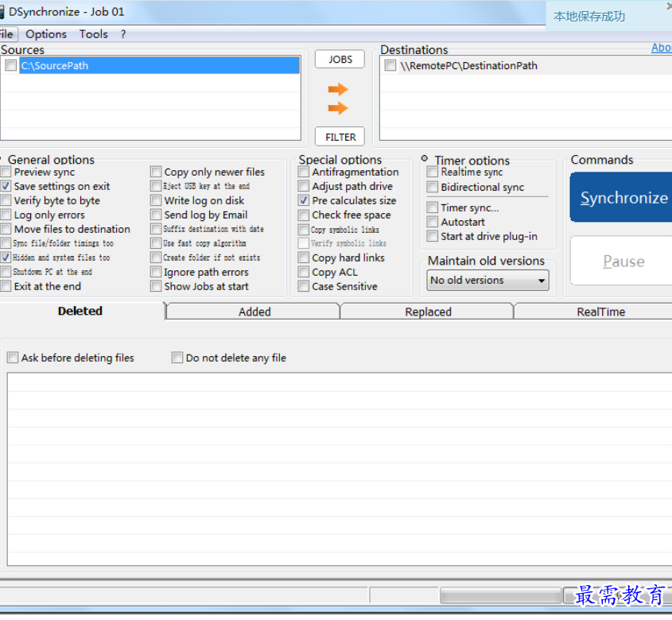
Task: Enable Timer sync...
Action: [433, 207]
